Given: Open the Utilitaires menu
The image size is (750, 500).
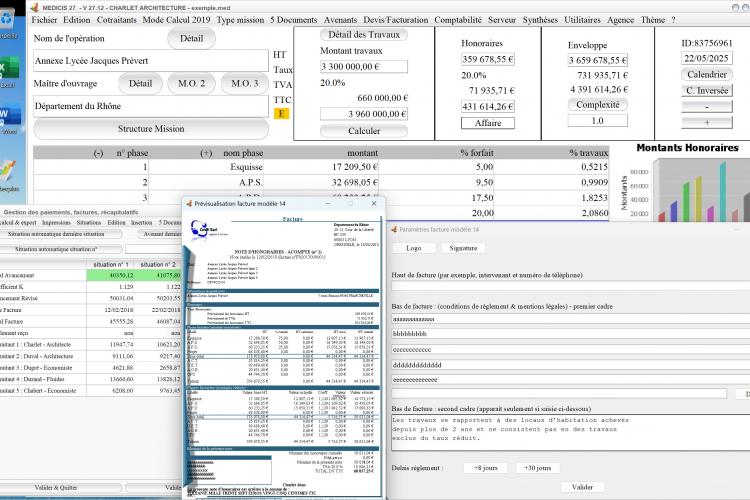Looking at the screenshot, I should (x=582, y=20).
